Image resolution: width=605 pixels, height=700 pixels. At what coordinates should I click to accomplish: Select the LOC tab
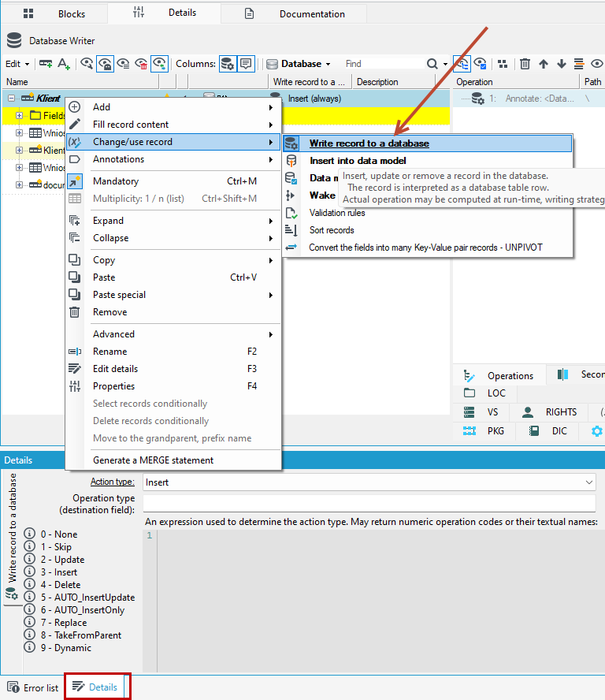tap(485, 393)
